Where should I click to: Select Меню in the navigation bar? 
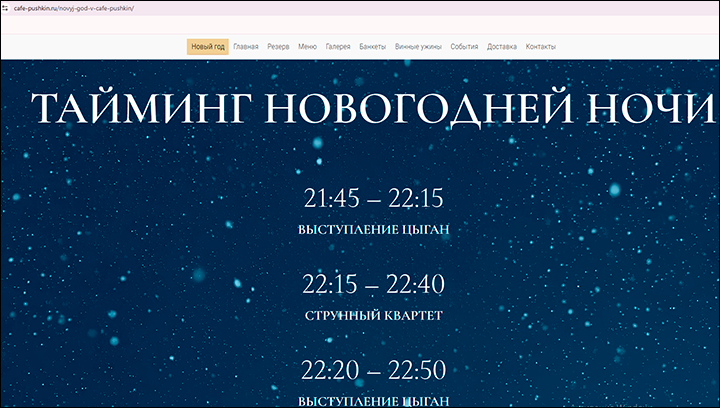pyautogui.click(x=308, y=47)
